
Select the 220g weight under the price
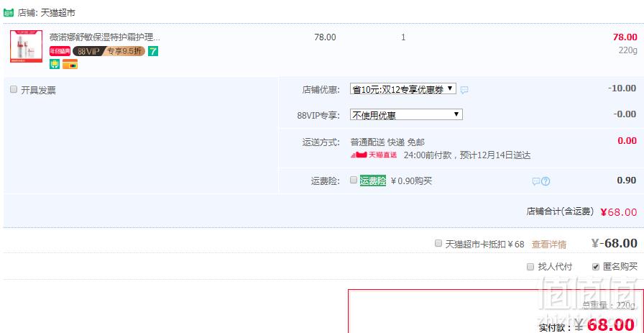point(628,50)
